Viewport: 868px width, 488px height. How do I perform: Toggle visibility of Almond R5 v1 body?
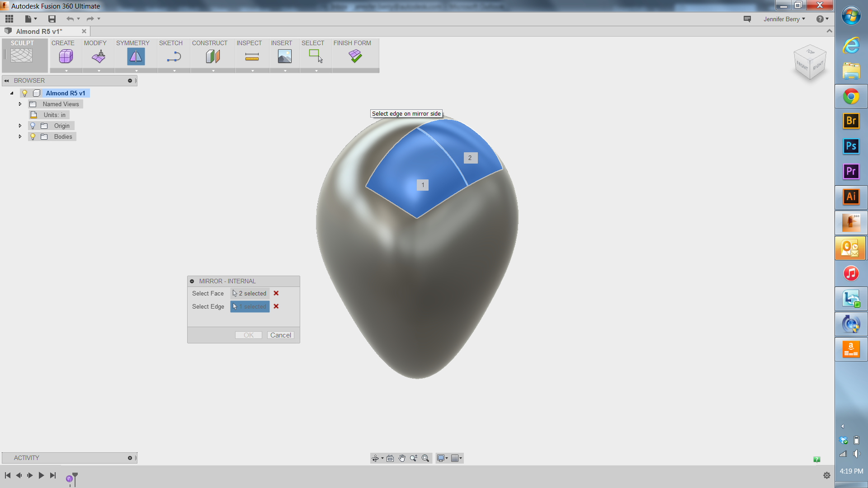25,93
